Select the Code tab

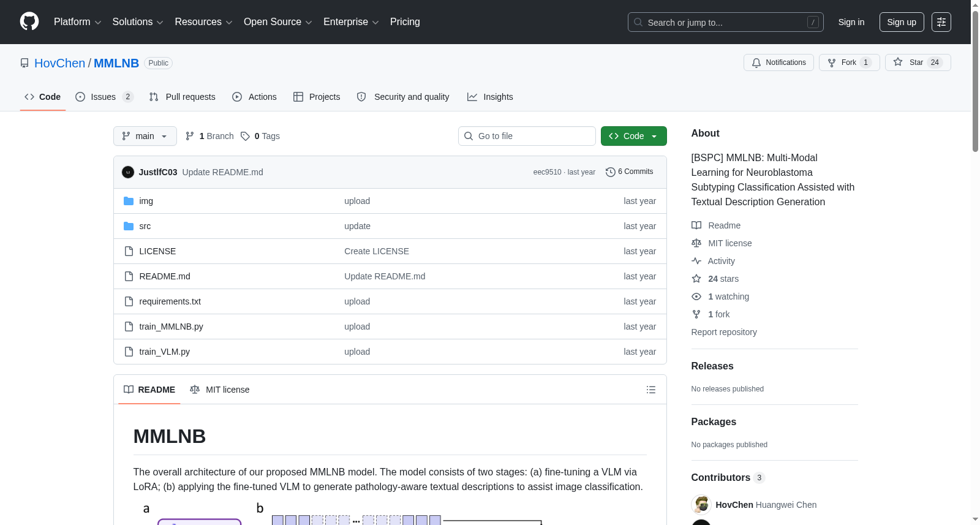pyautogui.click(x=43, y=97)
